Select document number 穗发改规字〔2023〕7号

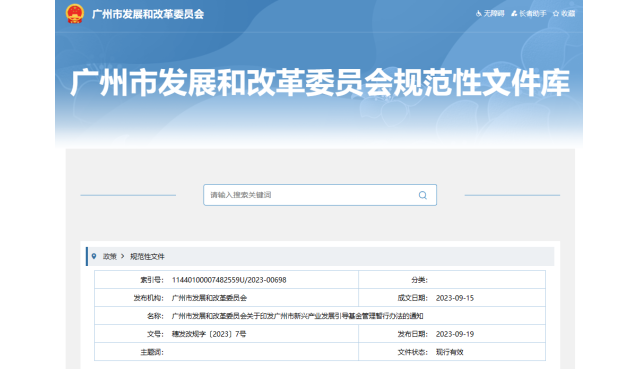tap(209, 334)
